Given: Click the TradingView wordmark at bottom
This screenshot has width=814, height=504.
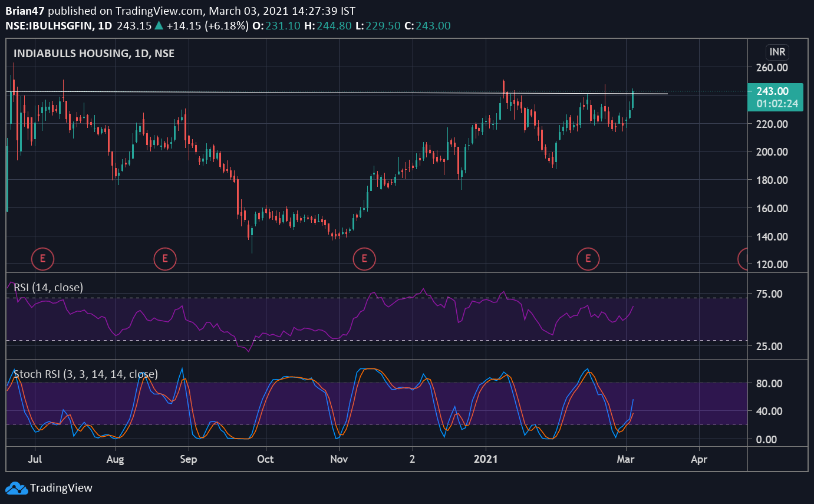Looking at the screenshot, I should [x=61, y=488].
